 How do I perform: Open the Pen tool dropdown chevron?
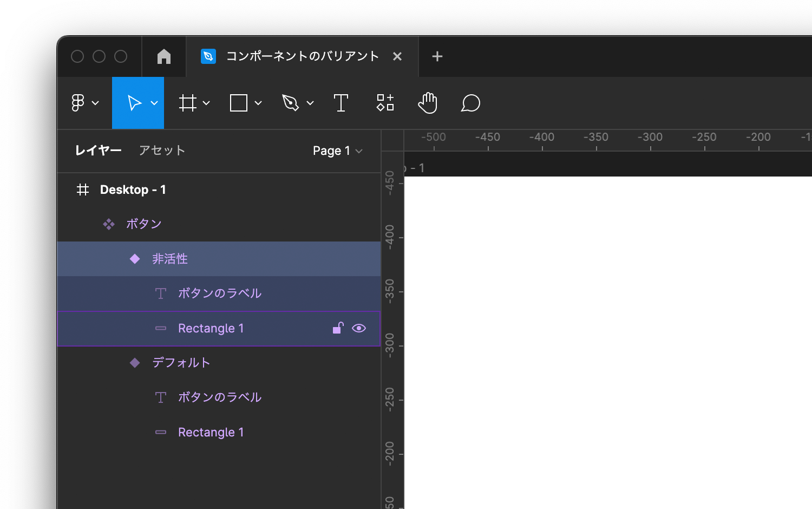pyautogui.click(x=310, y=103)
